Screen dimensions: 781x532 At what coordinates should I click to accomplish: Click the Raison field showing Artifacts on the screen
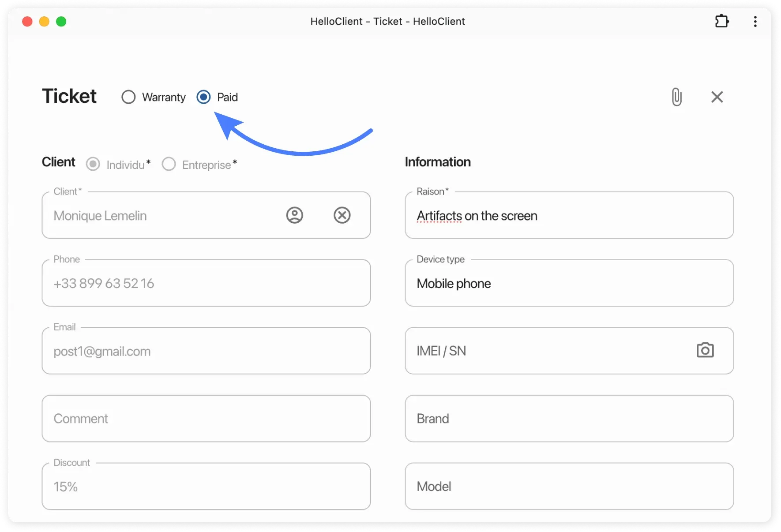pos(569,216)
